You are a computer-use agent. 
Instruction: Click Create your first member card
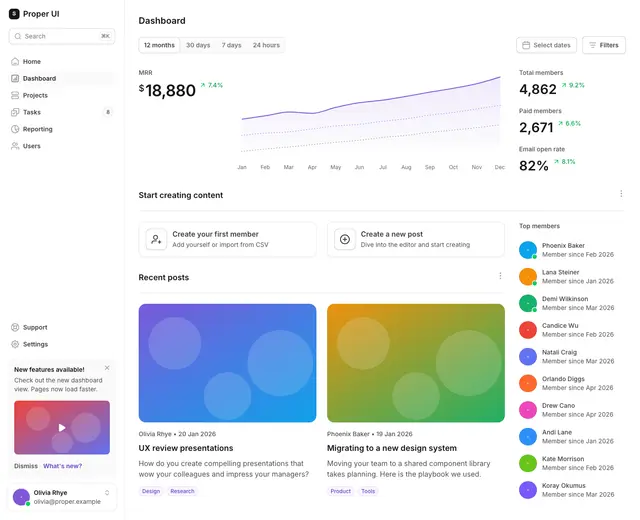click(227, 239)
